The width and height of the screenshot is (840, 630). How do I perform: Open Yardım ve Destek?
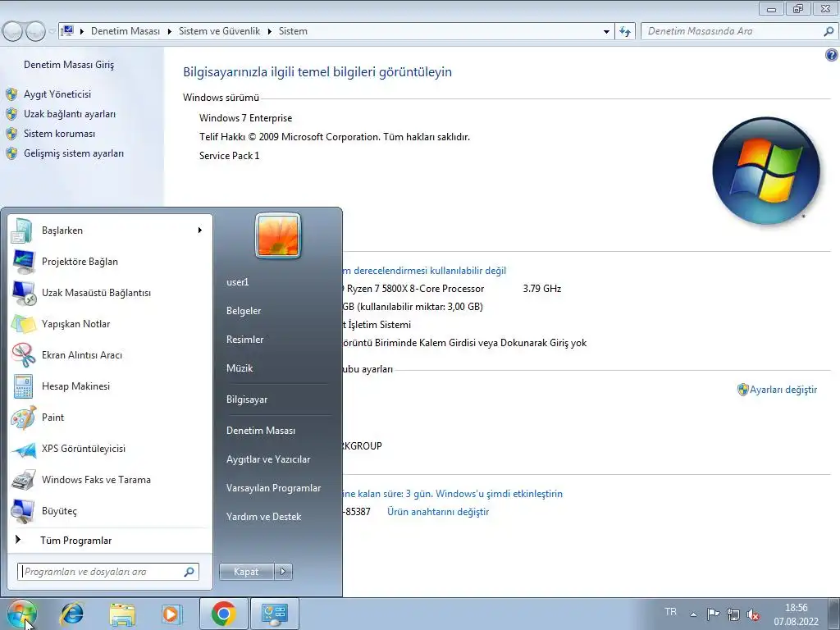coord(263,517)
